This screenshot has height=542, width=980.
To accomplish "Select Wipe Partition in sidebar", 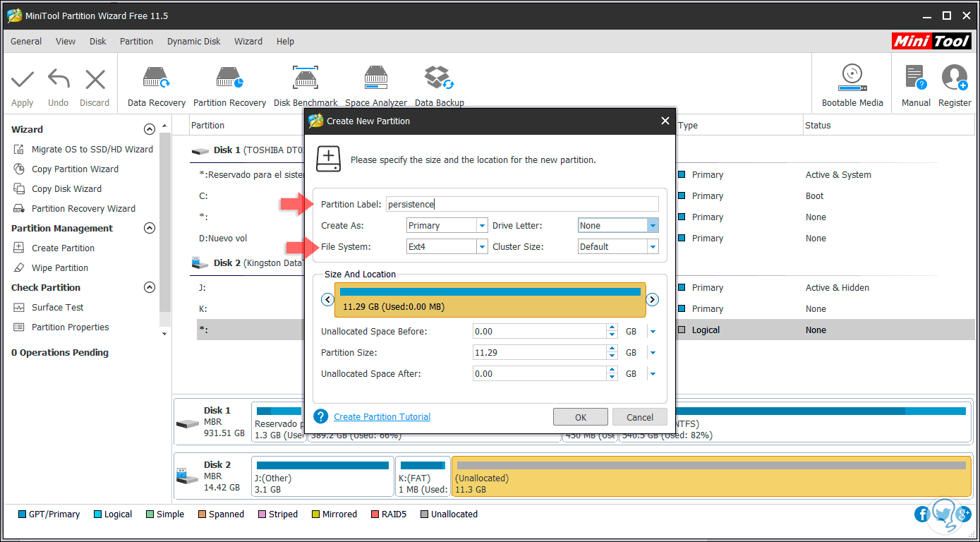I will point(60,267).
